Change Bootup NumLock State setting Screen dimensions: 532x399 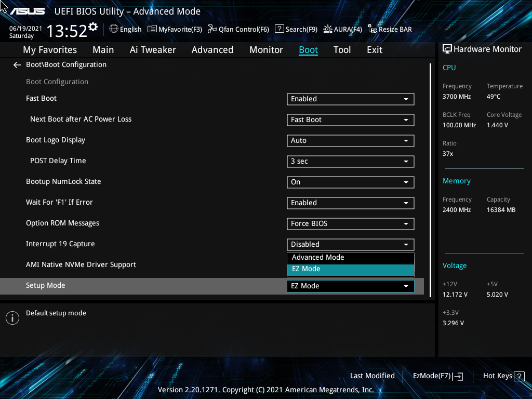350,182
